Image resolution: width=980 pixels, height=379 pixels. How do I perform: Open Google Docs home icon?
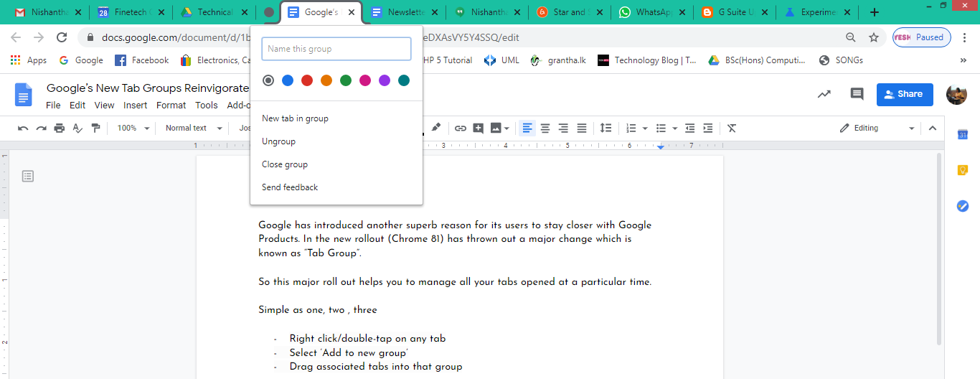(24, 95)
